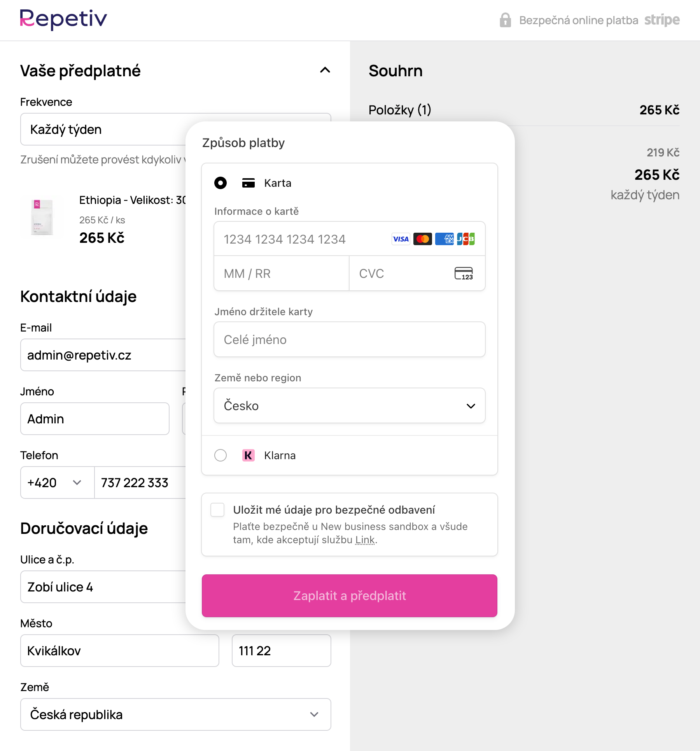
Task: Collapse the Vaše předplatné section
Action: 325,70
